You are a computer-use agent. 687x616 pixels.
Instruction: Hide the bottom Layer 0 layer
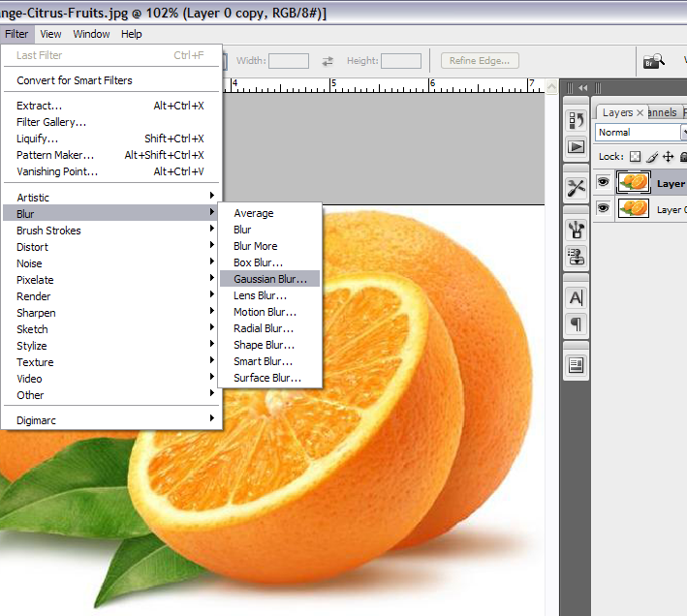[x=604, y=208]
